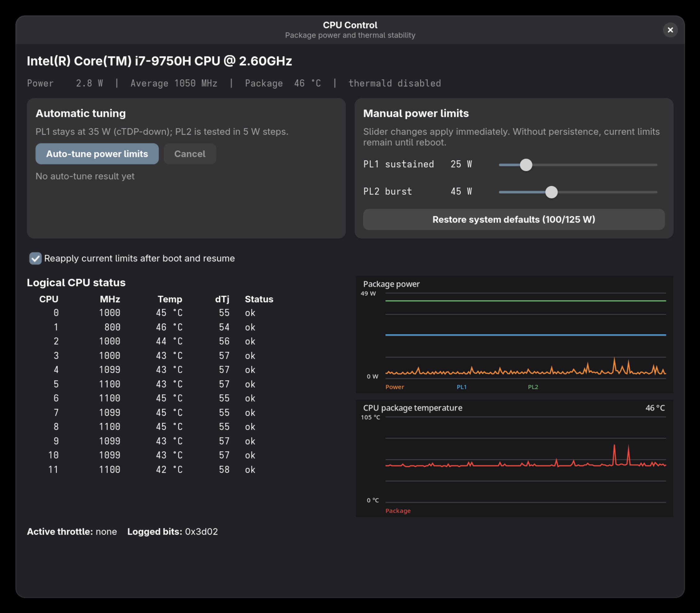
Task: Restore system defaults (100/125 W)
Action: 514,219
